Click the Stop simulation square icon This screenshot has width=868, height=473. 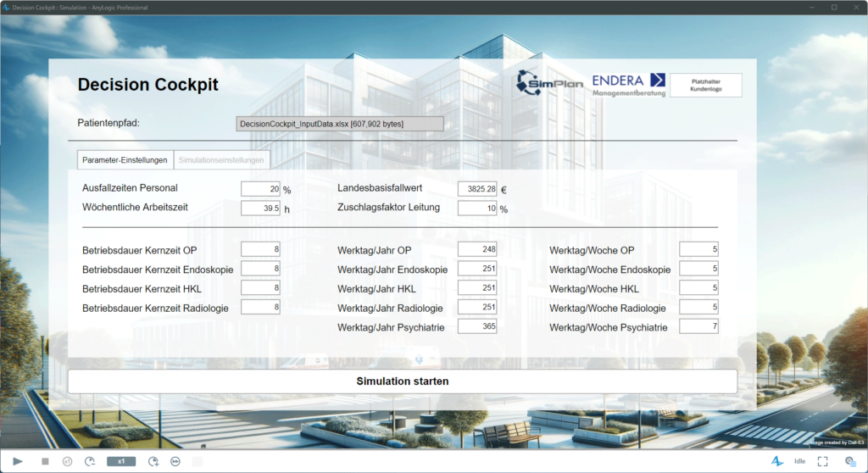click(x=45, y=461)
